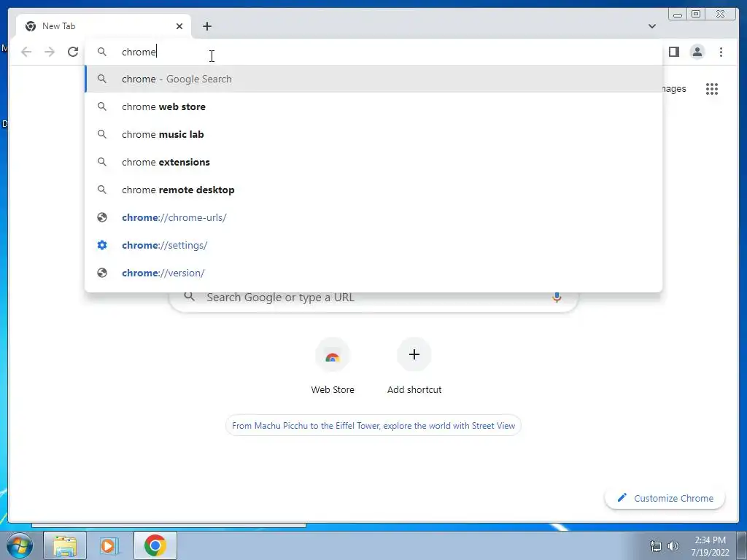Click Customize Chrome button
Screen dimensions: 747x560
point(665,498)
